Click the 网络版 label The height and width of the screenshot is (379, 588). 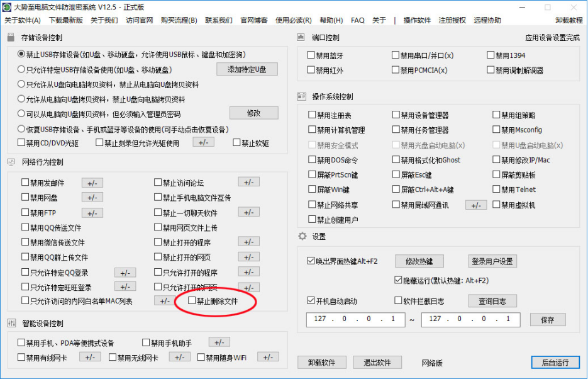(x=432, y=363)
